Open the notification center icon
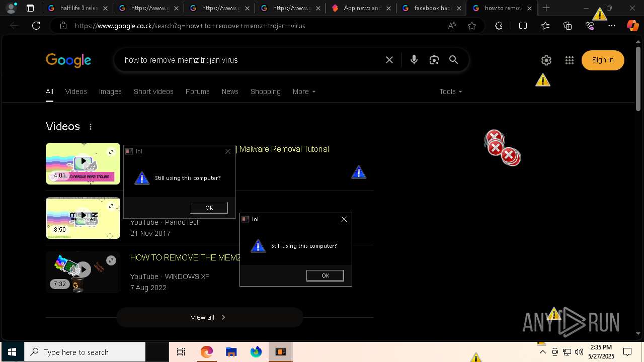This screenshot has height=362, width=644. pyautogui.click(x=627, y=352)
